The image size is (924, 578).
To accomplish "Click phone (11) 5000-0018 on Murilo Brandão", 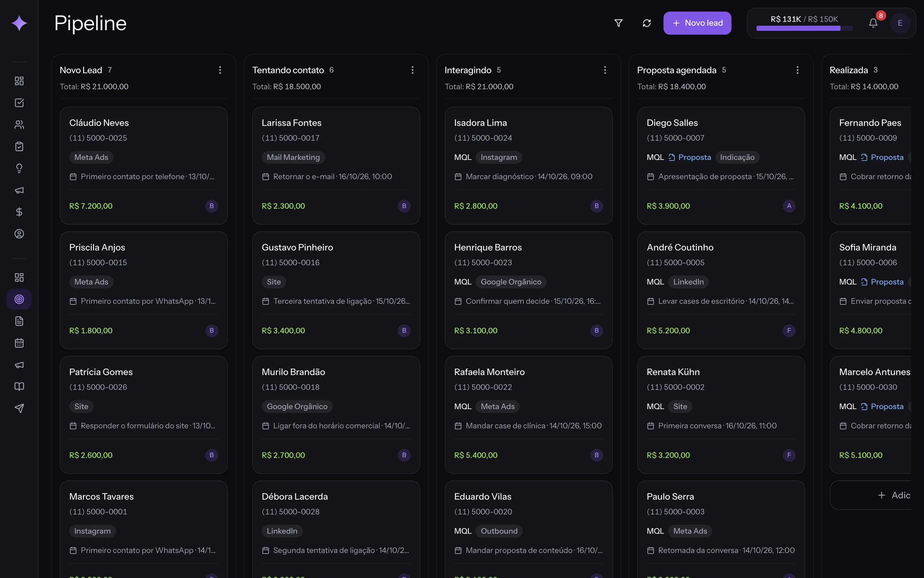I will [291, 387].
